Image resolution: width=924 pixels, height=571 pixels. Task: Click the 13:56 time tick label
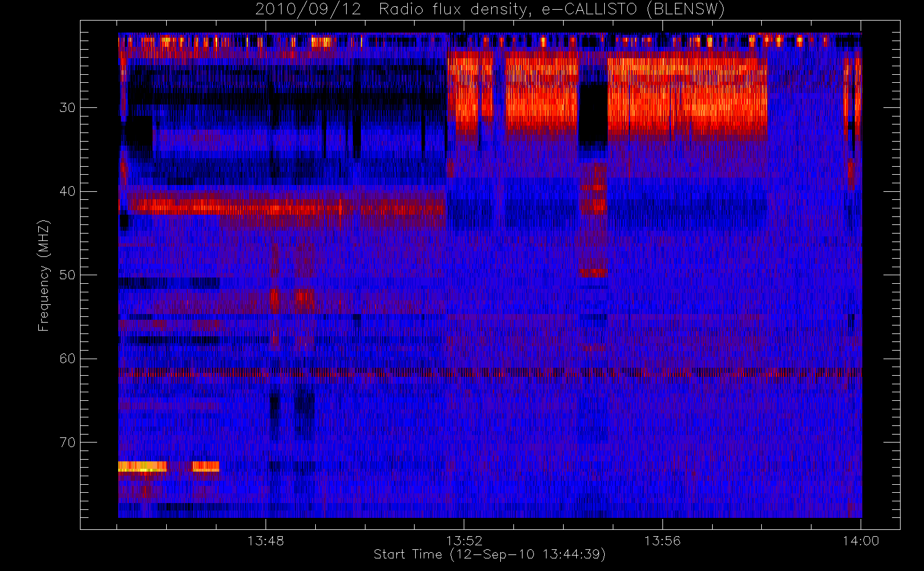tap(662, 540)
